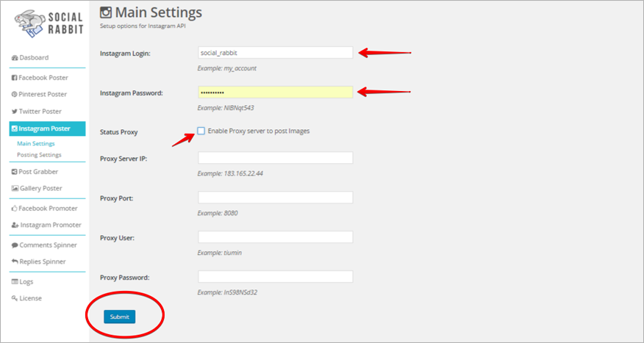Image resolution: width=644 pixels, height=343 pixels.
Task: Open the Post Grabber page
Action: [x=38, y=172]
